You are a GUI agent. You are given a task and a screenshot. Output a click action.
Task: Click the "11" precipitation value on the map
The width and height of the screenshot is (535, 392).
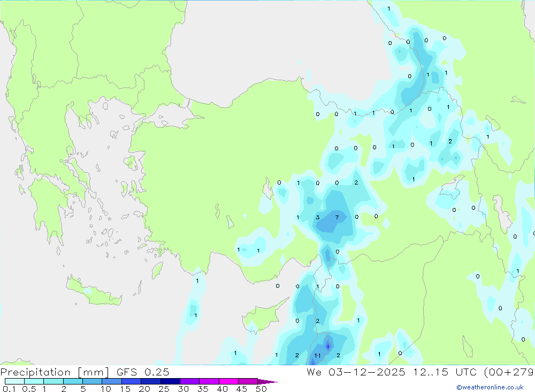tap(318, 356)
